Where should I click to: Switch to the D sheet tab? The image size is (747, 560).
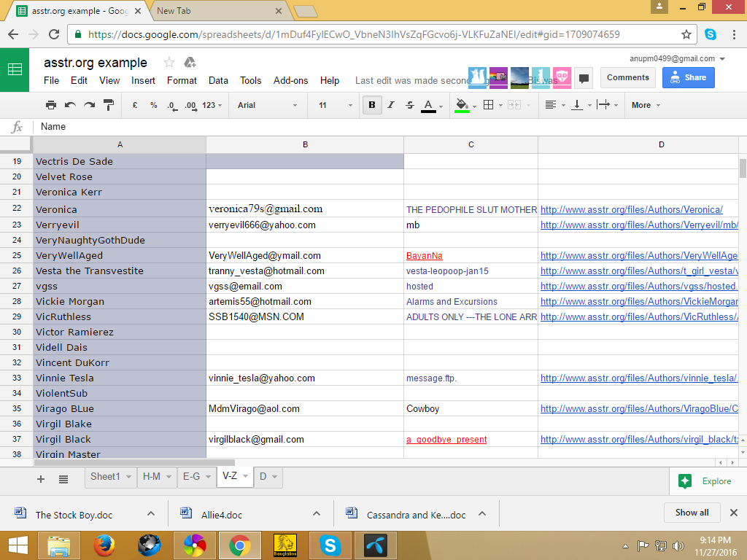pos(263,477)
